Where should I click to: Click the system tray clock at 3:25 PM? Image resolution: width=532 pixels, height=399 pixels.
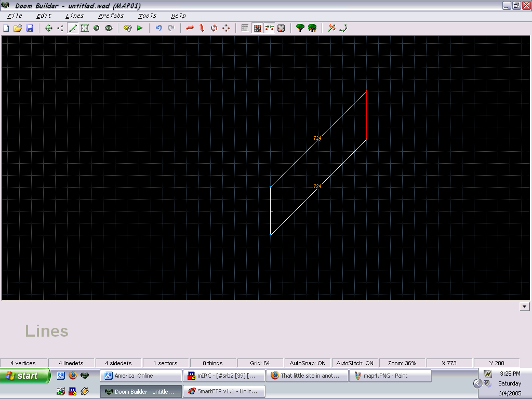(x=510, y=374)
